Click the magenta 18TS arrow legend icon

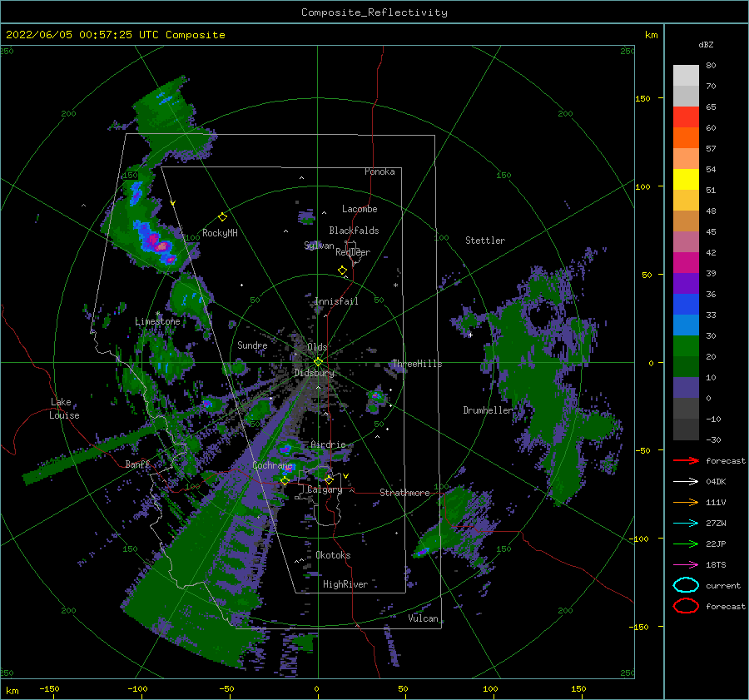click(x=686, y=565)
